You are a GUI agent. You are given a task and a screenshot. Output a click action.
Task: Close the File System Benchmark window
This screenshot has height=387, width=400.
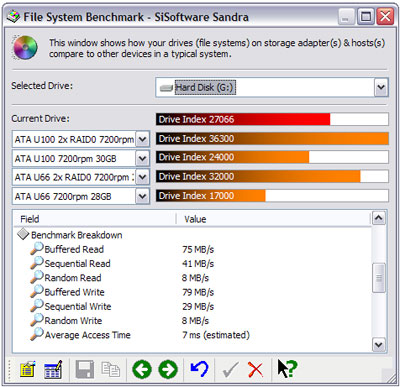click(385, 17)
